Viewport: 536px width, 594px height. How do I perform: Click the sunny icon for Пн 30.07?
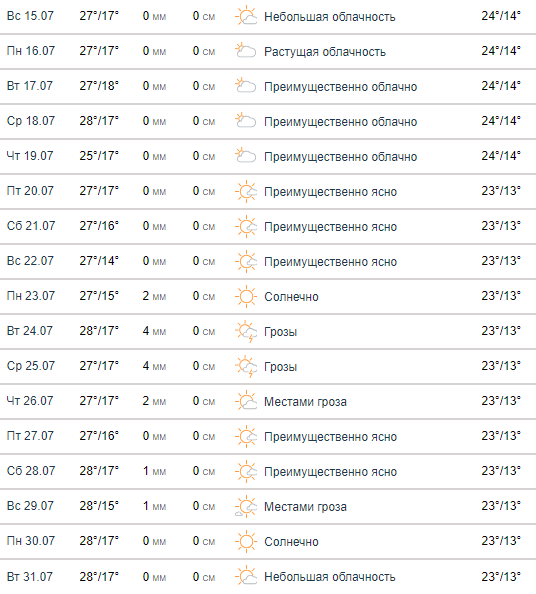pyautogui.click(x=246, y=541)
